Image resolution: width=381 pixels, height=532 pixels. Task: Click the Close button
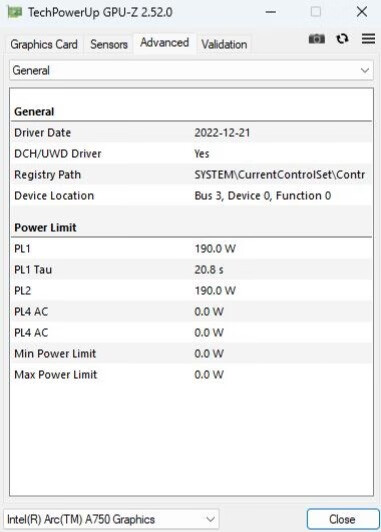pyautogui.click(x=342, y=519)
